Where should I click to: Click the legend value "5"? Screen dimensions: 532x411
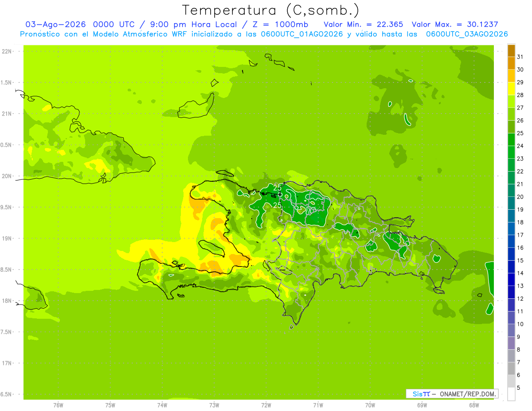pyautogui.click(x=519, y=388)
